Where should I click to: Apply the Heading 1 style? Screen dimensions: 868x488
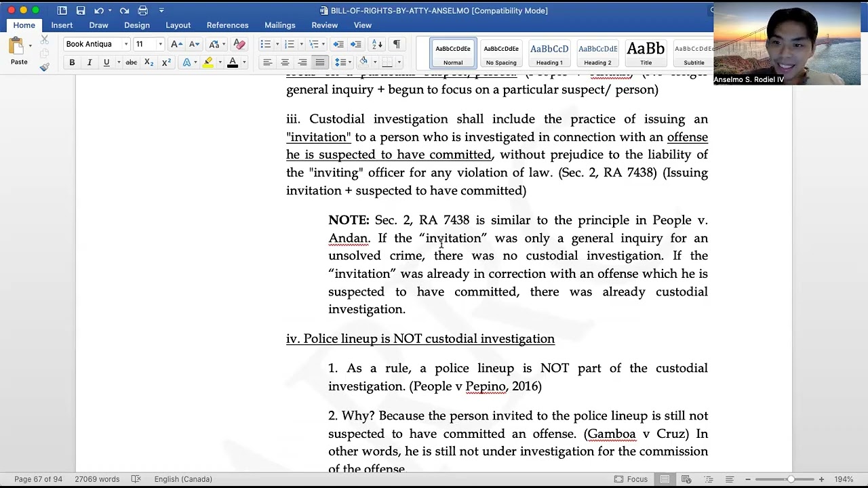tap(549, 54)
